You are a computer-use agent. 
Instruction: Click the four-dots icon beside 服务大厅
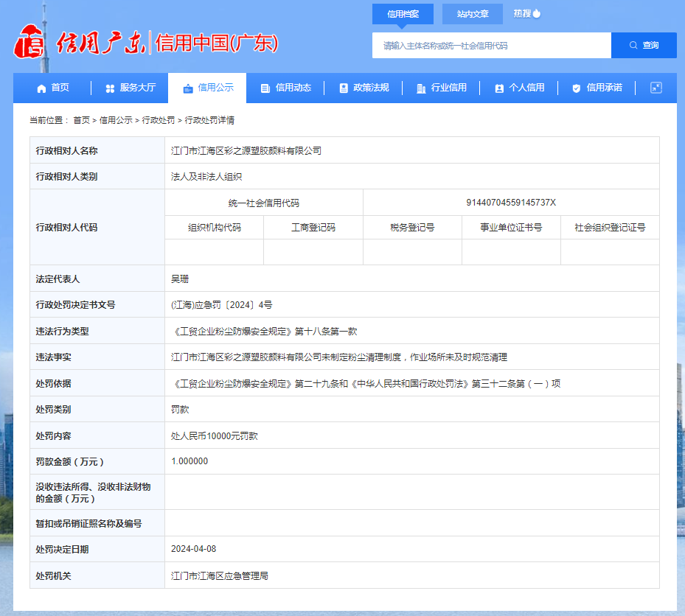tap(110, 88)
